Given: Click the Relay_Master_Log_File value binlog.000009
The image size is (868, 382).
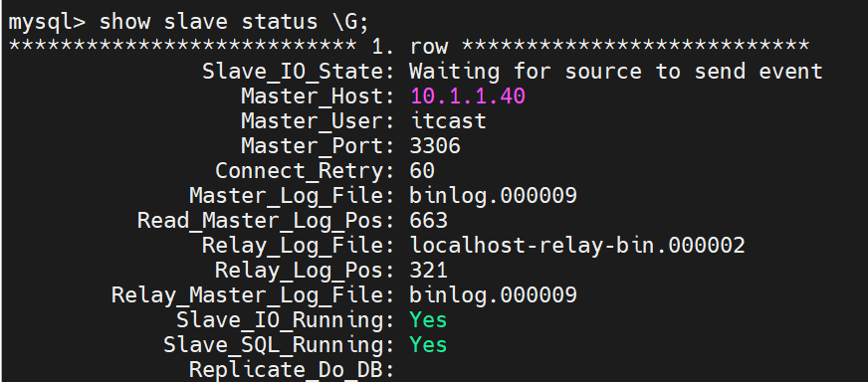Looking at the screenshot, I should [494, 295].
